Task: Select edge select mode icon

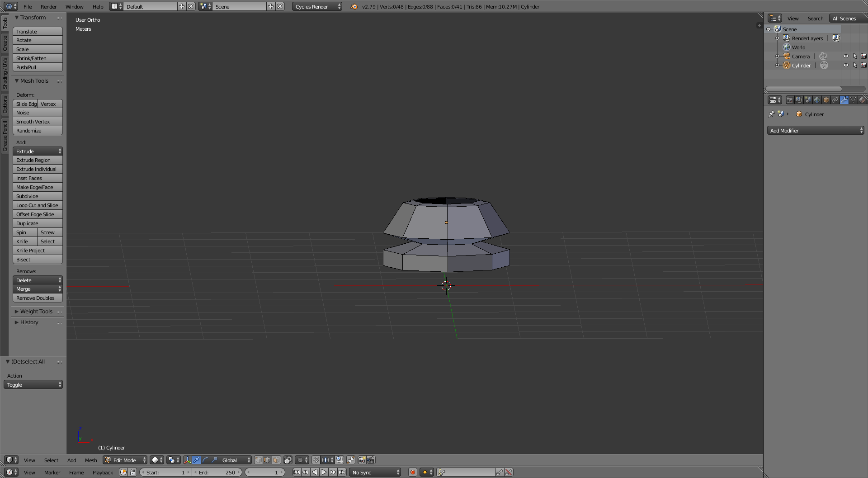Action: pos(267,460)
